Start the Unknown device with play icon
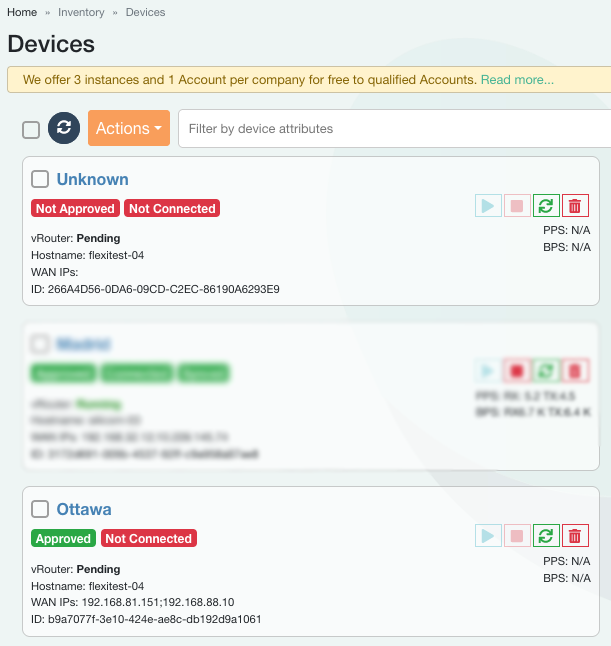The image size is (611, 646). [x=488, y=206]
